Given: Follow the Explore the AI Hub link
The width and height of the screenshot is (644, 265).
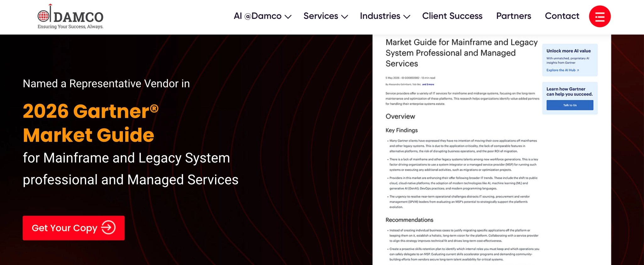Looking at the screenshot, I should (563, 70).
